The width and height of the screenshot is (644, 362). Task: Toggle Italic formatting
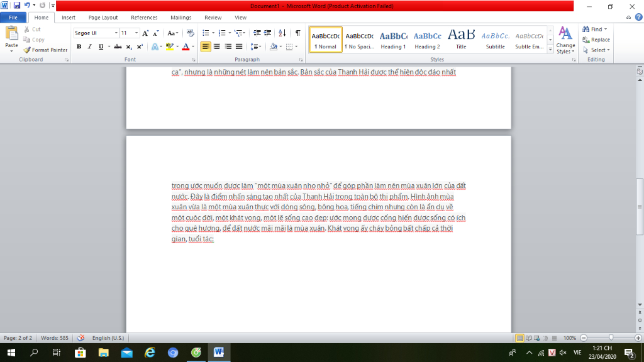pyautogui.click(x=89, y=47)
